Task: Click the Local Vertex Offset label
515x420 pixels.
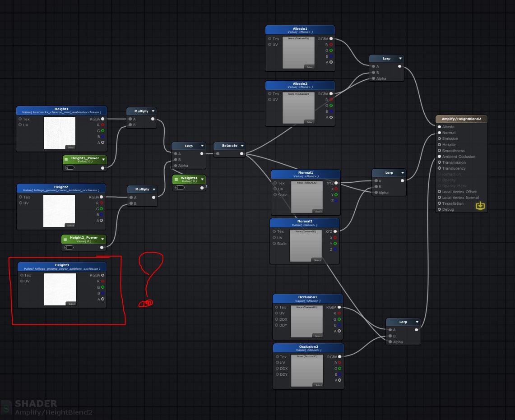Action: point(459,192)
